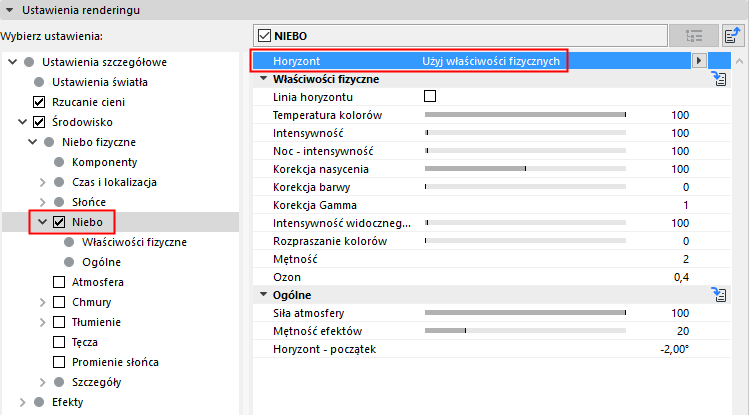
Task: Select Szczegóły tree item
Action: [96, 383]
